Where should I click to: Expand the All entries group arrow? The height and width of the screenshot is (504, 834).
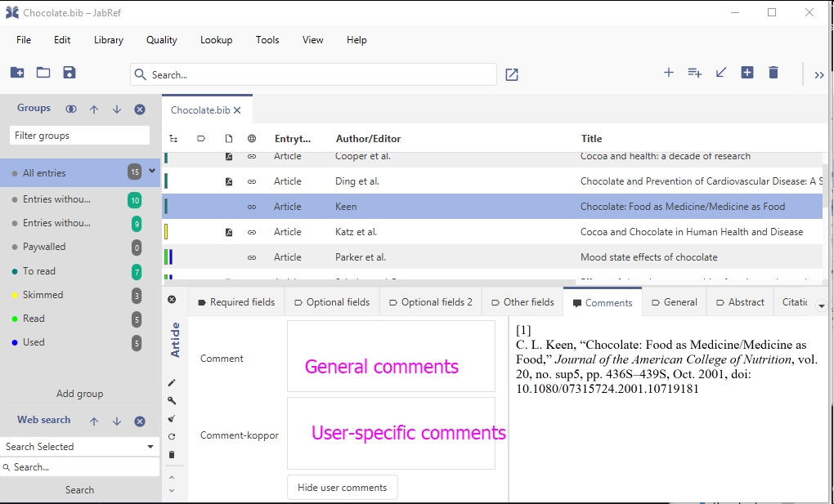tap(152, 172)
